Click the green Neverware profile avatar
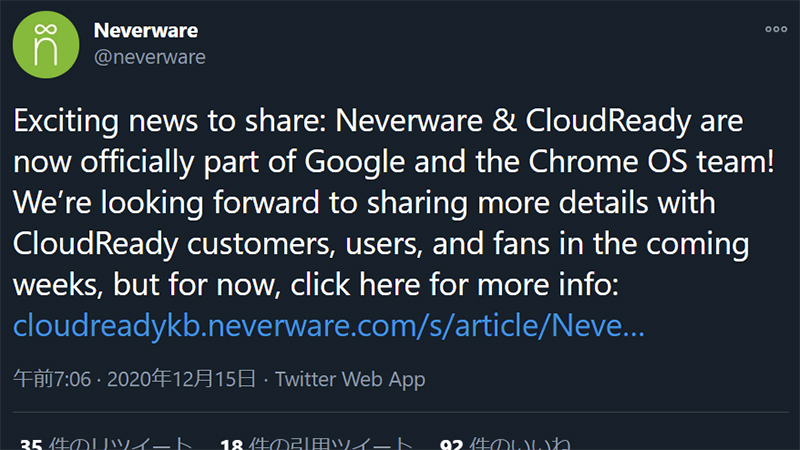Viewport: 800px width, 450px height. point(45,44)
